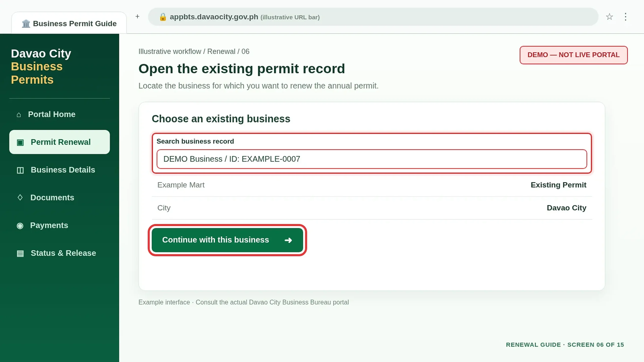The height and width of the screenshot is (362, 644).
Task: Click heading Open the existing permit record
Action: click(x=242, y=69)
